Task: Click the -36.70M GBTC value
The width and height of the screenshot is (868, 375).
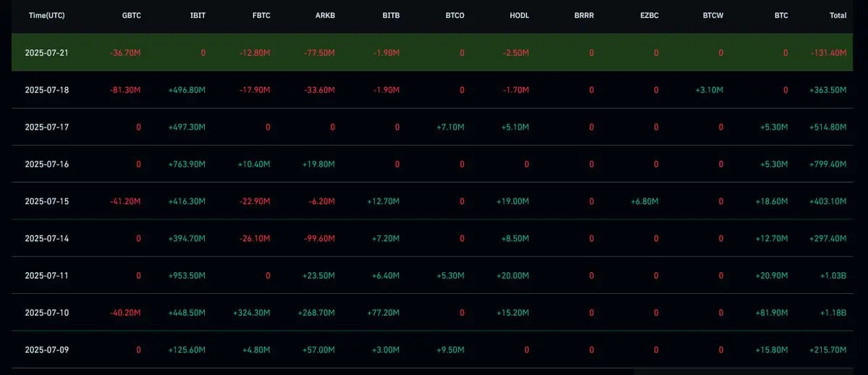Action: click(x=125, y=53)
